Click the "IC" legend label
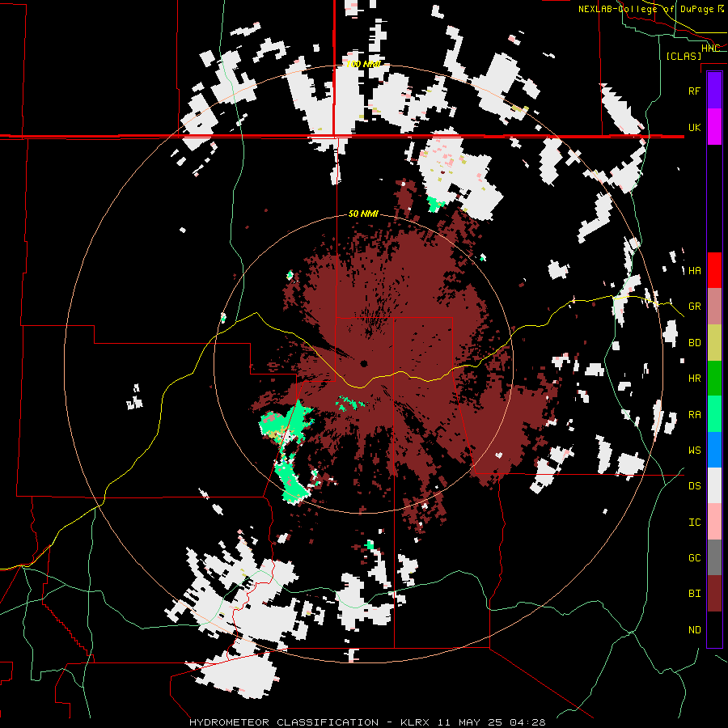Image resolution: width=728 pixels, height=728 pixels. click(694, 523)
